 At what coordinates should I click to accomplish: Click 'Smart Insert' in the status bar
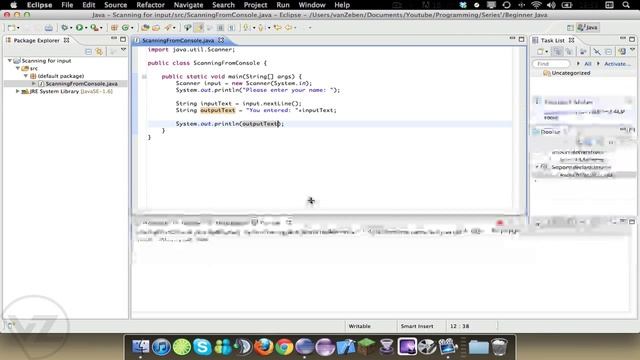[417, 326]
